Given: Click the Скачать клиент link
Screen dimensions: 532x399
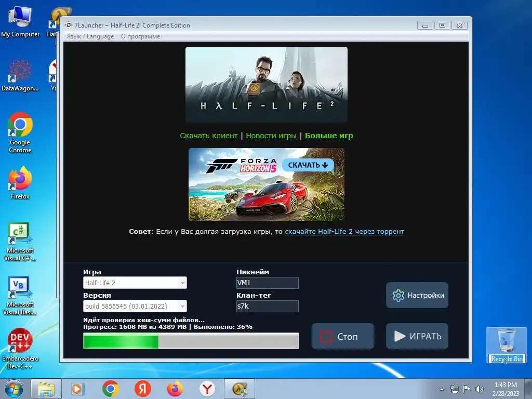Looking at the screenshot, I should pyautogui.click(x=209, y=136).
